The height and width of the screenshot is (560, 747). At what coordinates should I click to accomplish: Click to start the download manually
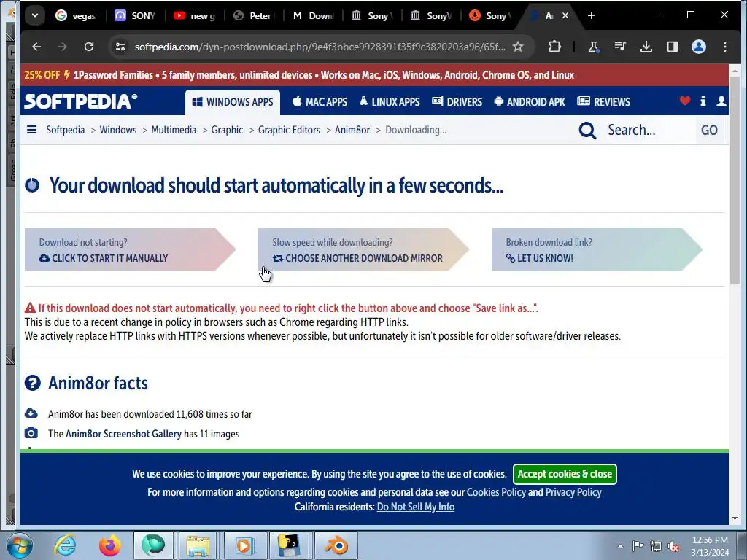(130, 249)
